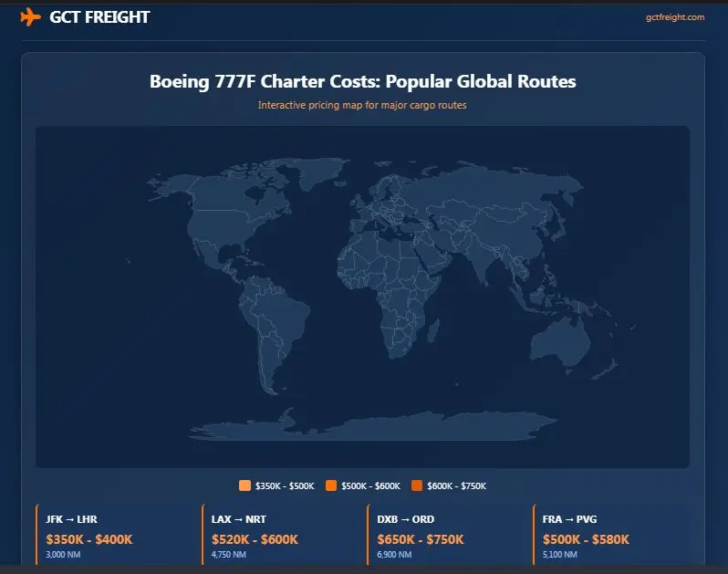Click the Interactive pricing map subtitle
The height and width of the screenshot is (574, 728).
(x=362, y=105)
